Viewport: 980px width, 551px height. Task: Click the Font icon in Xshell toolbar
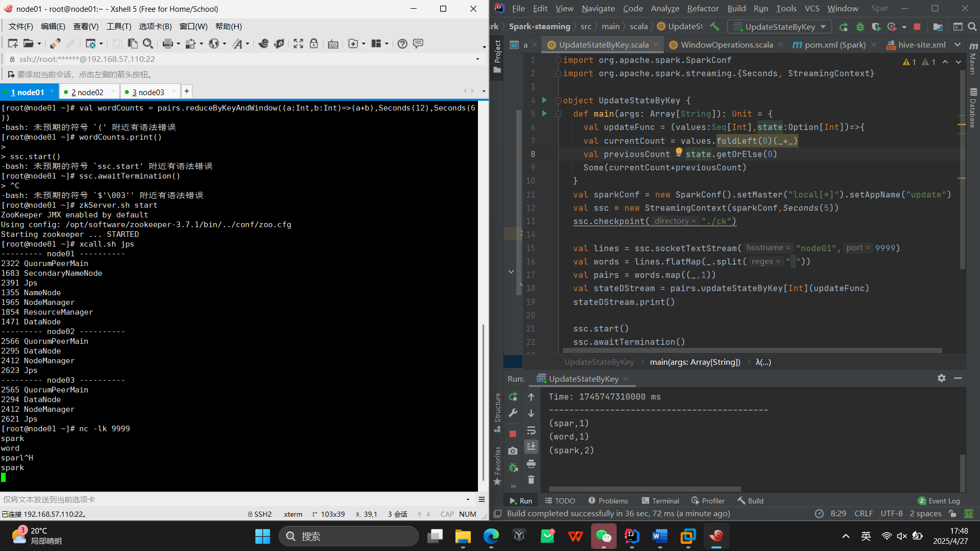click(x=237, y=43)
